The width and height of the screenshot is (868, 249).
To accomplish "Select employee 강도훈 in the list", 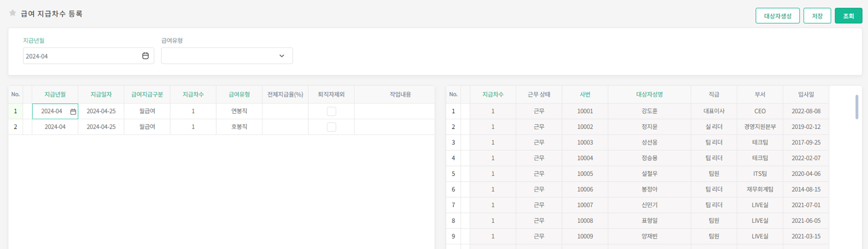I will (649, 111).
